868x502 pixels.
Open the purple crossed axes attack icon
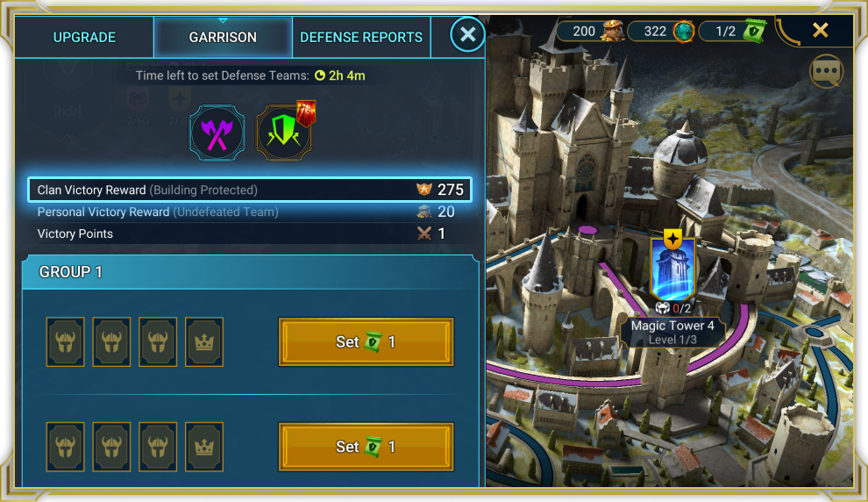pyautogui.click(x=217, y=133)
